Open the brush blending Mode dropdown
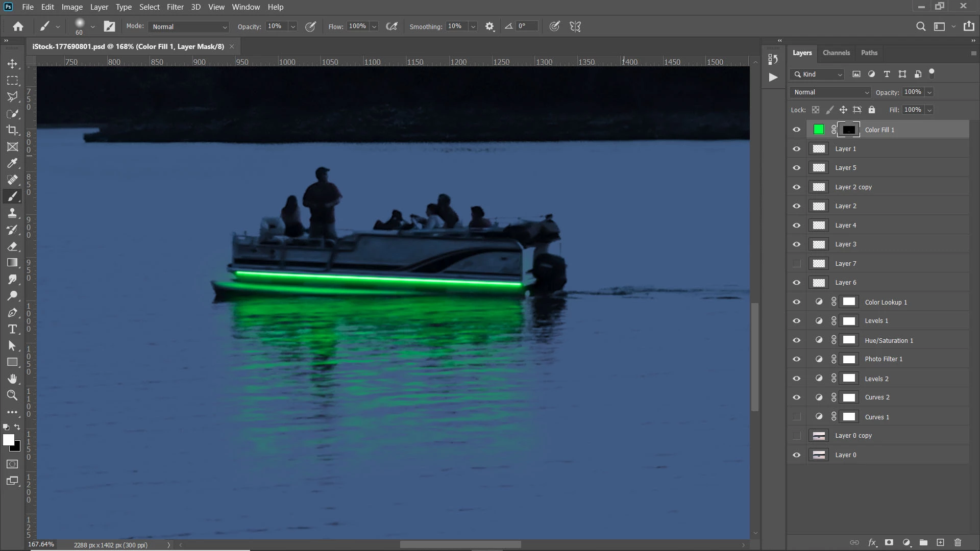The height and width of the screenshot is (551, 980). point(189,27)
